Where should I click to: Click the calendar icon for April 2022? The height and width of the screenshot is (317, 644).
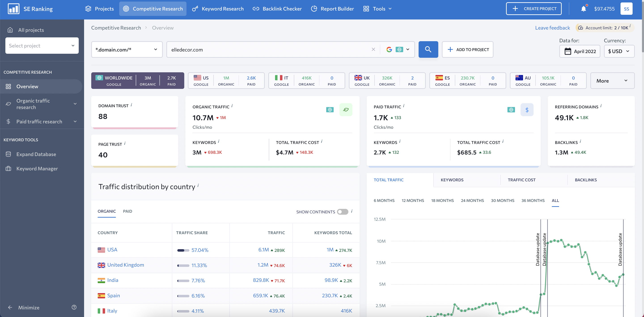click(x=568, y=51)
